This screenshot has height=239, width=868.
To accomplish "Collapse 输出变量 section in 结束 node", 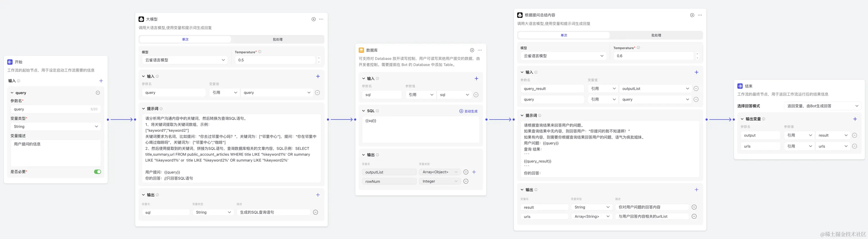I will [x=742, y=119].
